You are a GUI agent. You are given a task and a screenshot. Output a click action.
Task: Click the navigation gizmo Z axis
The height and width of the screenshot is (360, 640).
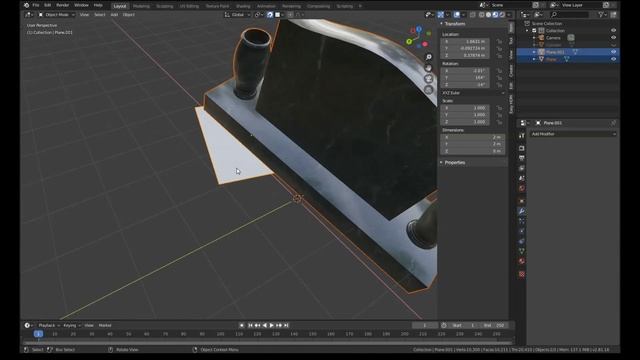click(419, 29)
